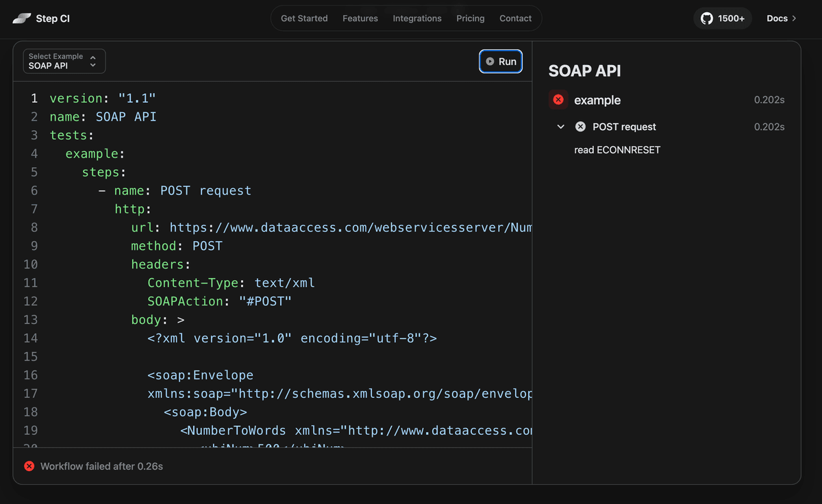The width and height of the screenshot is (822, 504).
Task: Open the Get Started menu item
Action: 304,18
